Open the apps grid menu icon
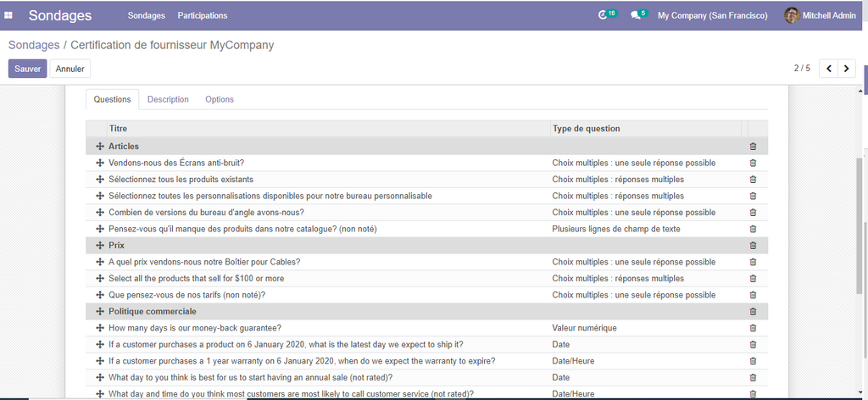 point(9,15)
